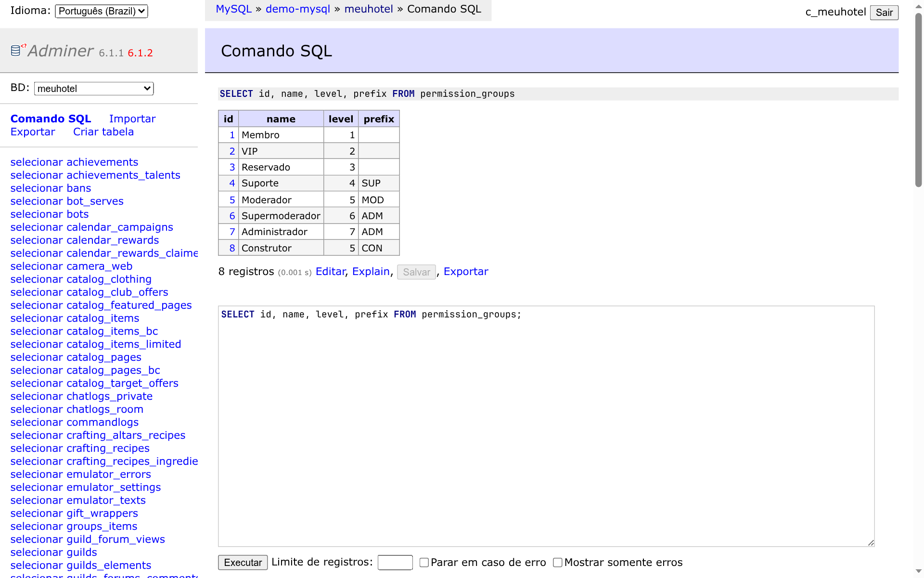
Task: Open row id 1 link
Action: pyautogui.click(x=232, y=135)
